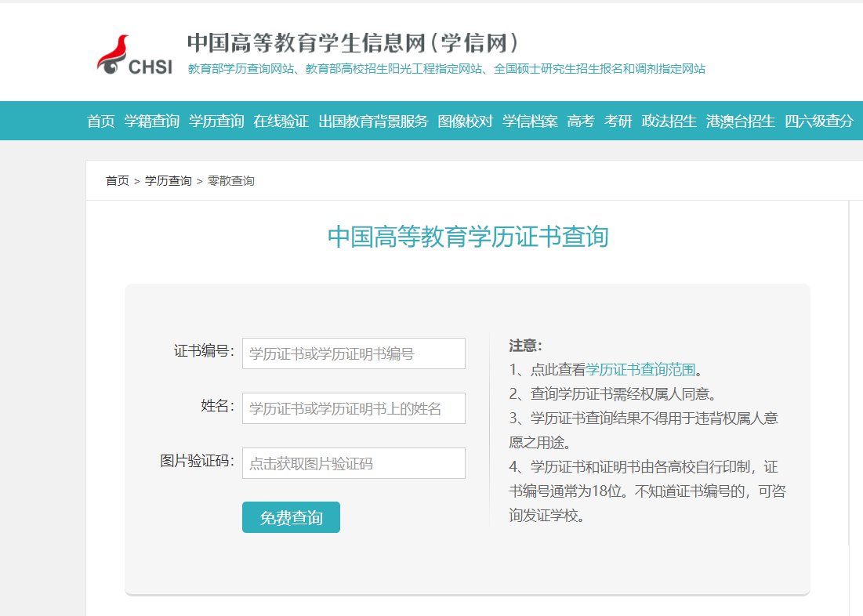This screenshot has height=616, width=863.
Task: Click the 中国高等教育学历证书查询 heading
Action: (468, 237)
